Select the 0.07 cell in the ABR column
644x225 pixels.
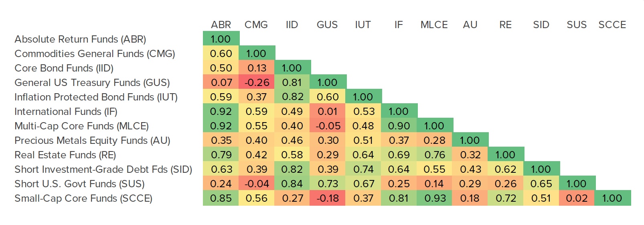coord(221,83)
